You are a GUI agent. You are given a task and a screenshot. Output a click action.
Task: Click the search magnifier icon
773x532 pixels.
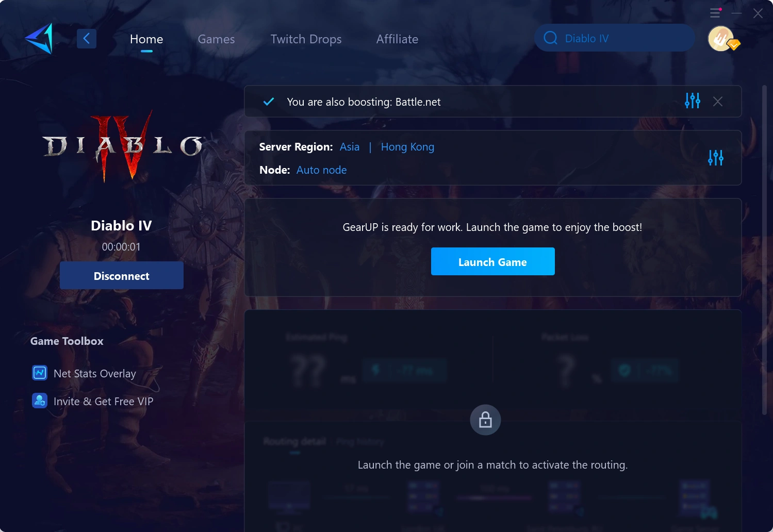click(550, 38)
